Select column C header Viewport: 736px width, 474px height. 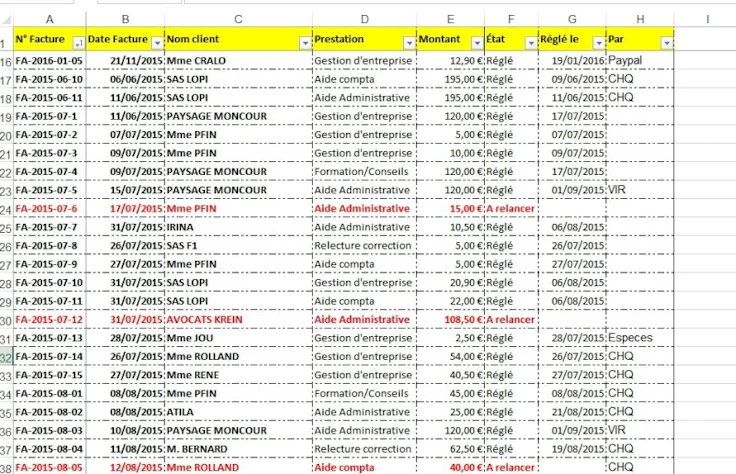(x=238, y=19)
